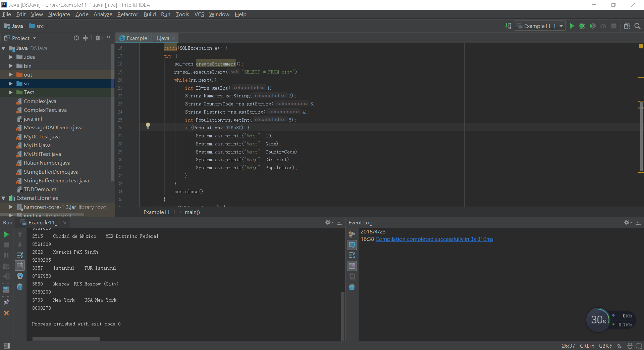Click the editor vertical scrollbar thumb
Image resolution: width=644 pixels, height=350 pixels.
point(641,136)
